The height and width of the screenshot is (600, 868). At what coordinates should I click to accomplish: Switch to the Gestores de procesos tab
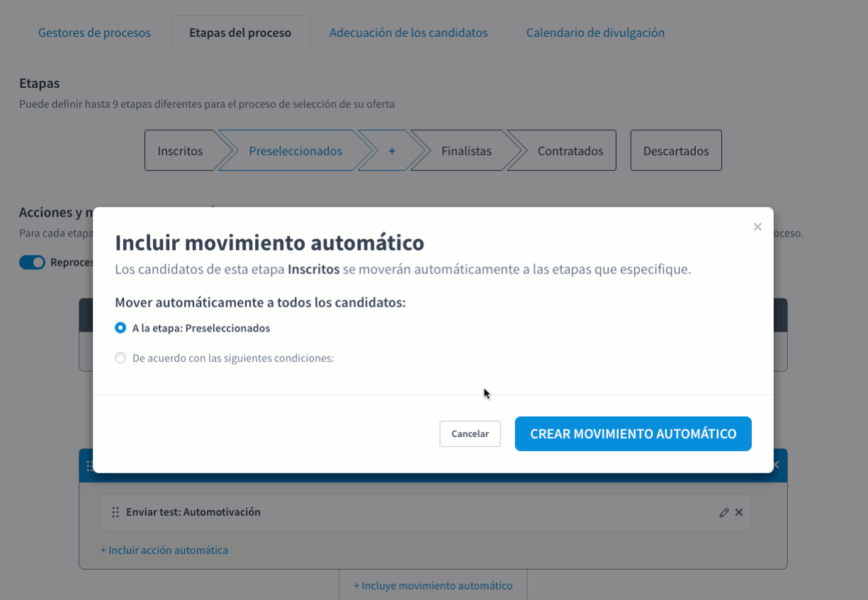pyautogui.click(x=94, y=33)
